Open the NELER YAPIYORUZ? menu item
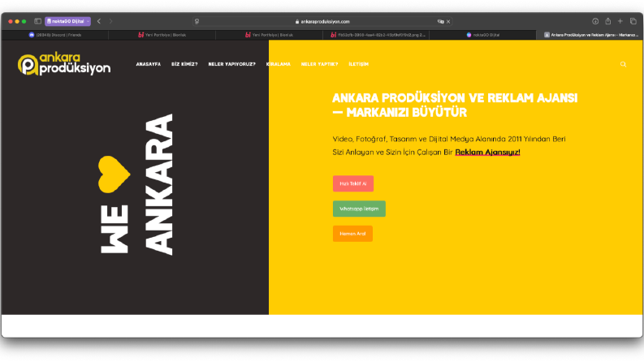 [231, 64]
